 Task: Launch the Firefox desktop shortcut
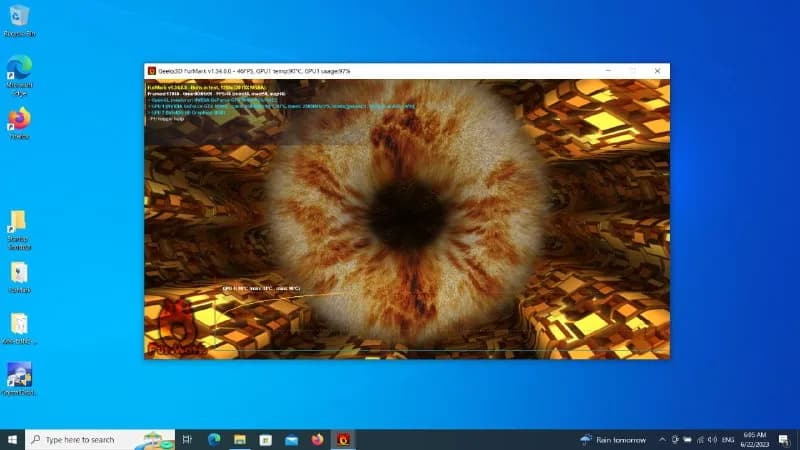[19, 123]
